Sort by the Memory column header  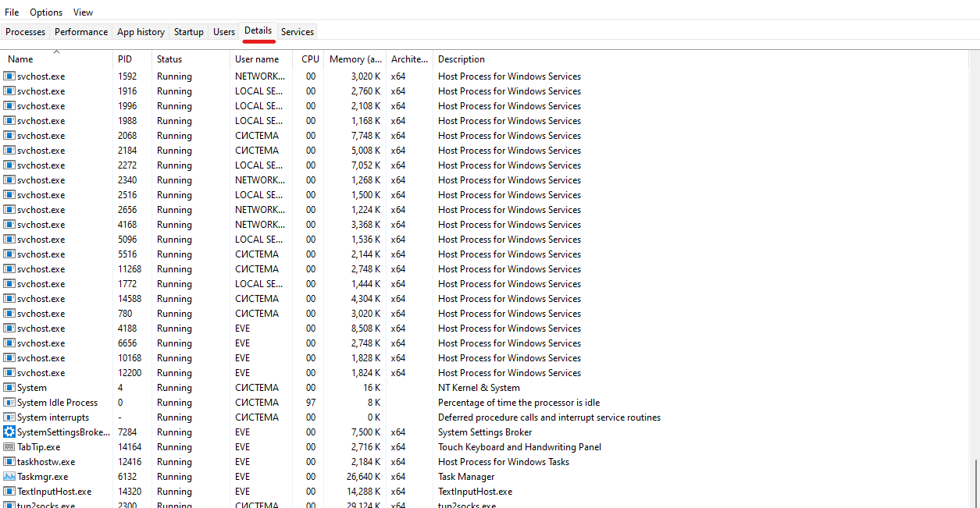coord(355,59)
